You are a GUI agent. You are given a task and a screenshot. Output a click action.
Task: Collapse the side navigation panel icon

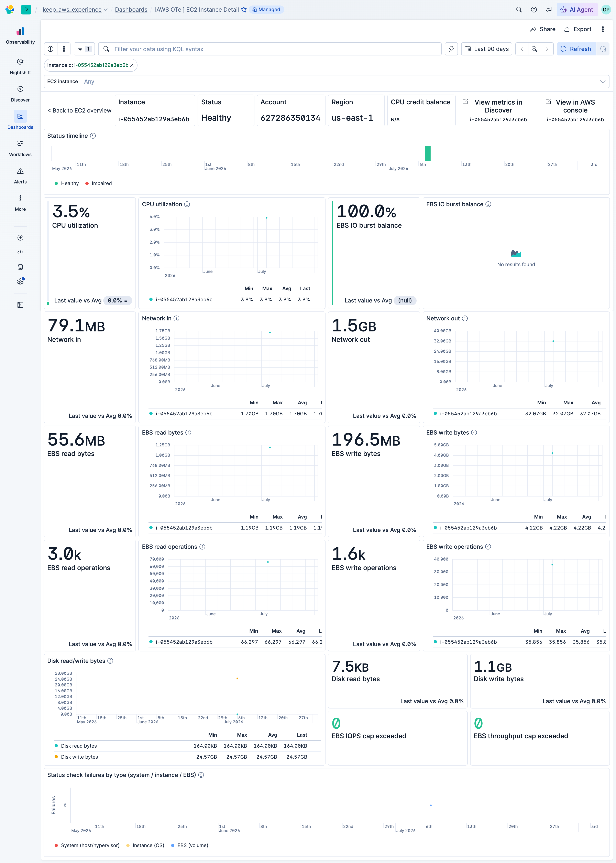point(21,305)
